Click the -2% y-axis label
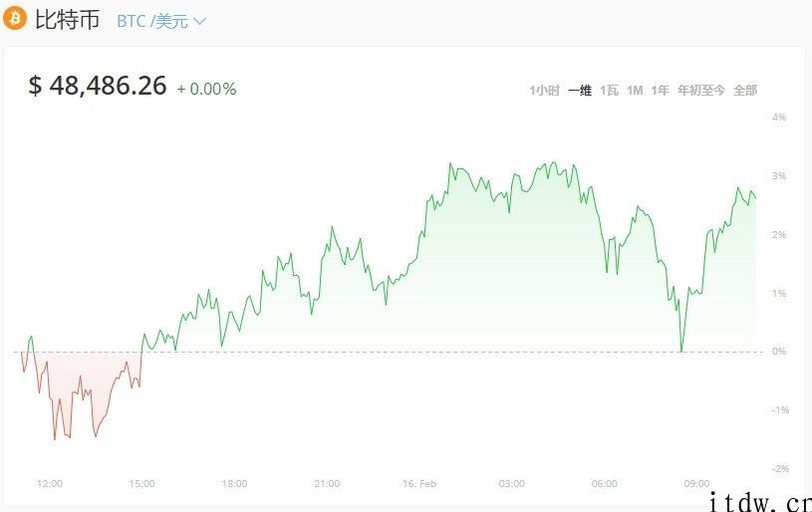Viewport: 812px width, 512px height. coord(779,468)
